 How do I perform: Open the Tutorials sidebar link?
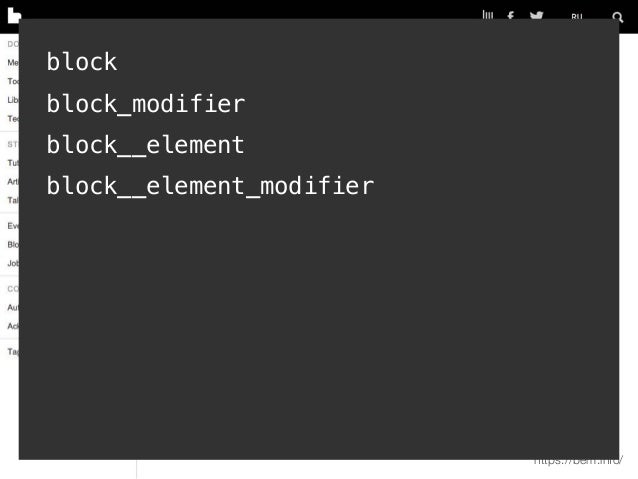[x=13, y=163]
